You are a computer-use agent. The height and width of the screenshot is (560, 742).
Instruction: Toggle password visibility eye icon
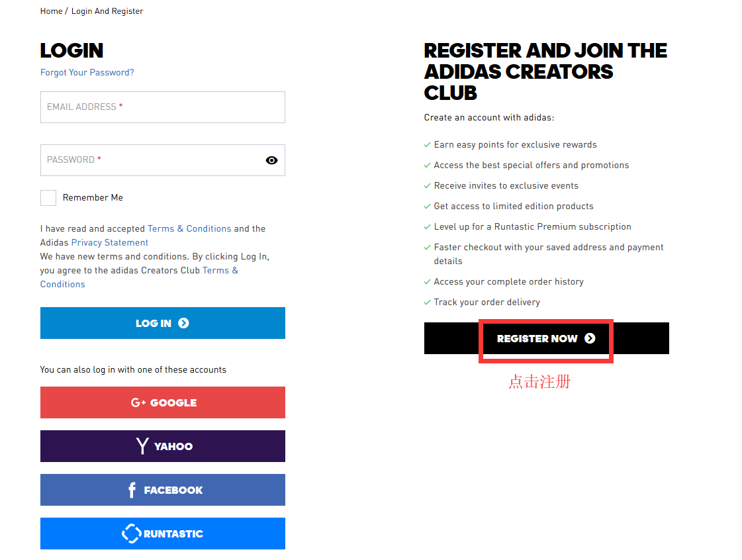pos(271,160)
